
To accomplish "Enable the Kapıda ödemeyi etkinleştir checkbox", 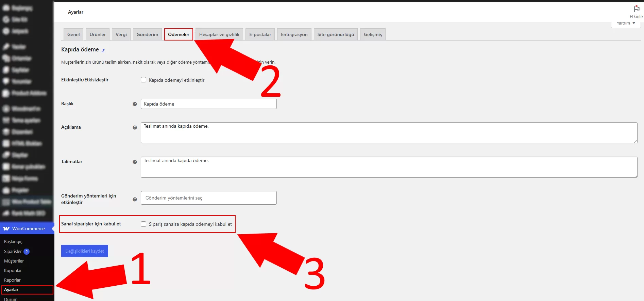I will pos(143,80).
